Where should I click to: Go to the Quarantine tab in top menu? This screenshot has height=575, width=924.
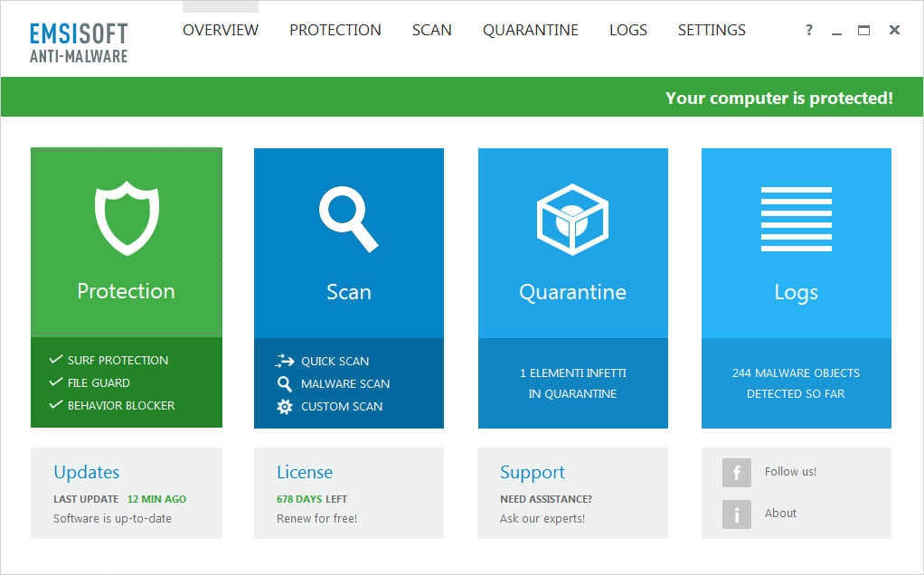tap(531, 30)
